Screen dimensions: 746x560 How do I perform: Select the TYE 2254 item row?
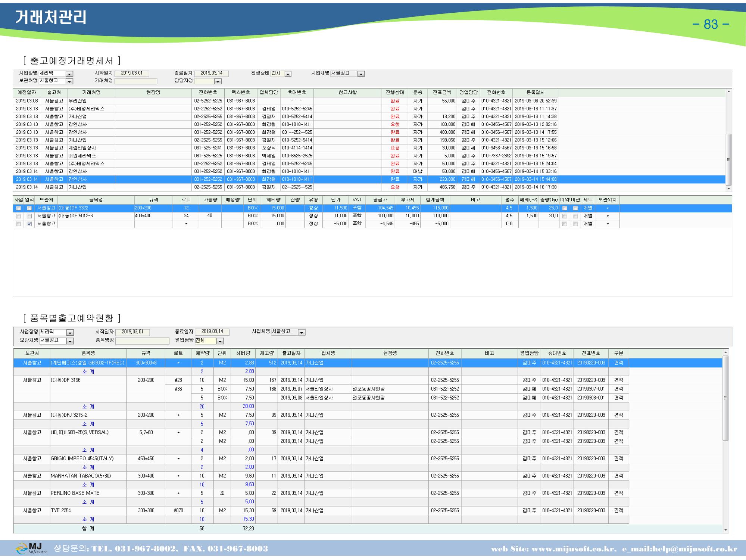[321, 510]
